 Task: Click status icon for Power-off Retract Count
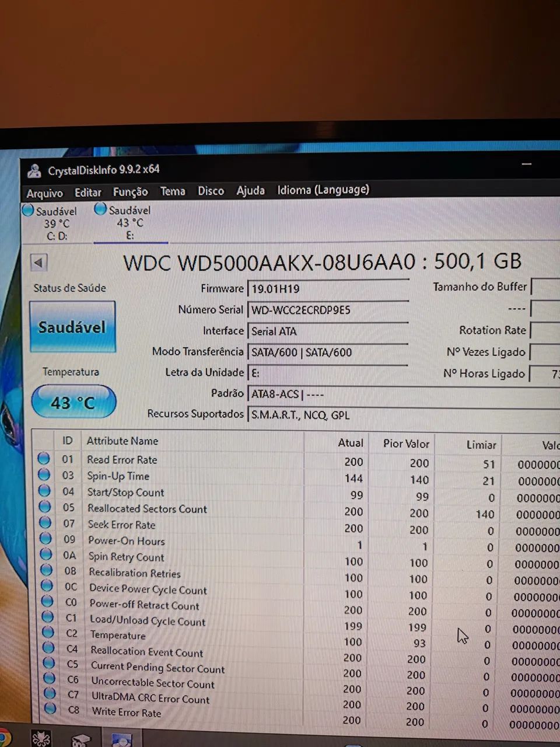click(48, 602)
